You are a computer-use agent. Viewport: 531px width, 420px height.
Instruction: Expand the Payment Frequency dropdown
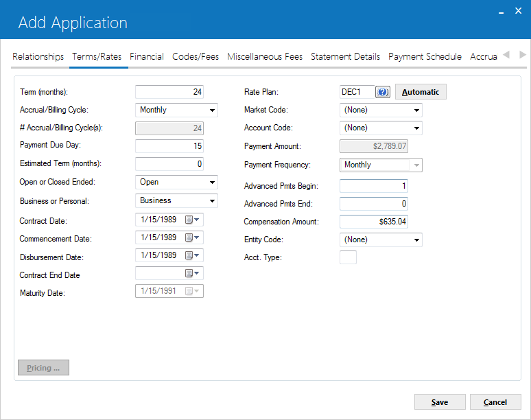(x=416, y=165)
